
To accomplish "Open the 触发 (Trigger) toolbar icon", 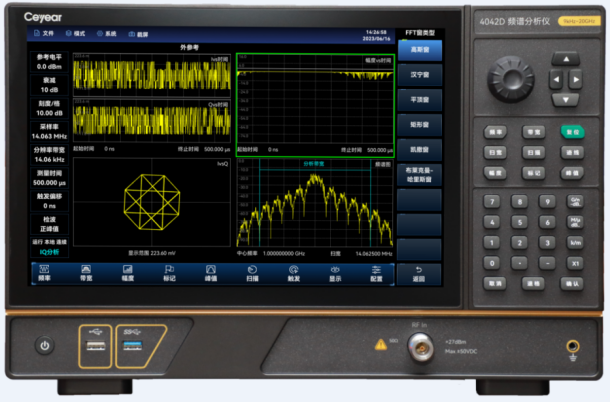I will [293, 273].
